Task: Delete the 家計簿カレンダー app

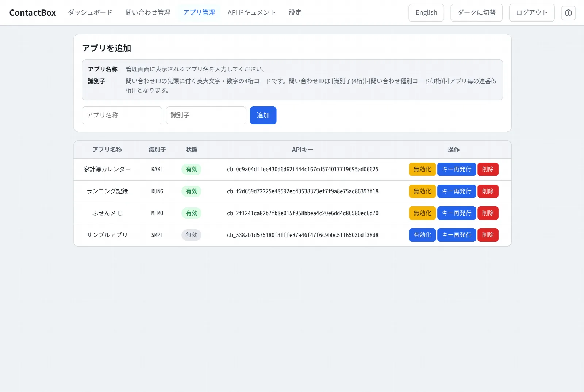Action: (x=488, y=169)
